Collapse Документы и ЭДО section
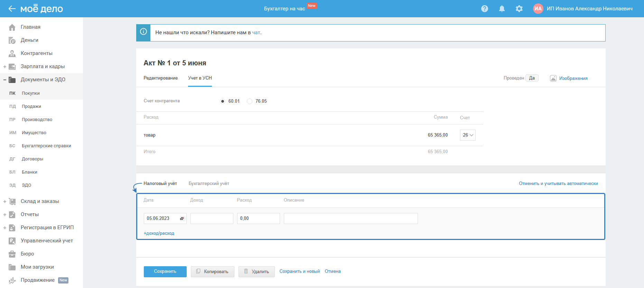The height and width of the screenshot is (288, 644). tap(5, 80)
